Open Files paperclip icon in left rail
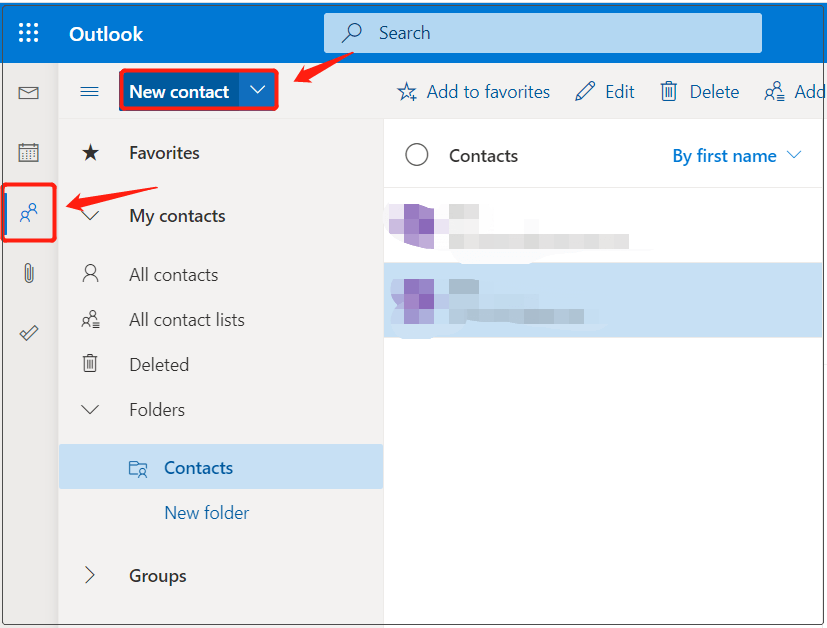Screen dimensions: 827x628 point(29,273)
